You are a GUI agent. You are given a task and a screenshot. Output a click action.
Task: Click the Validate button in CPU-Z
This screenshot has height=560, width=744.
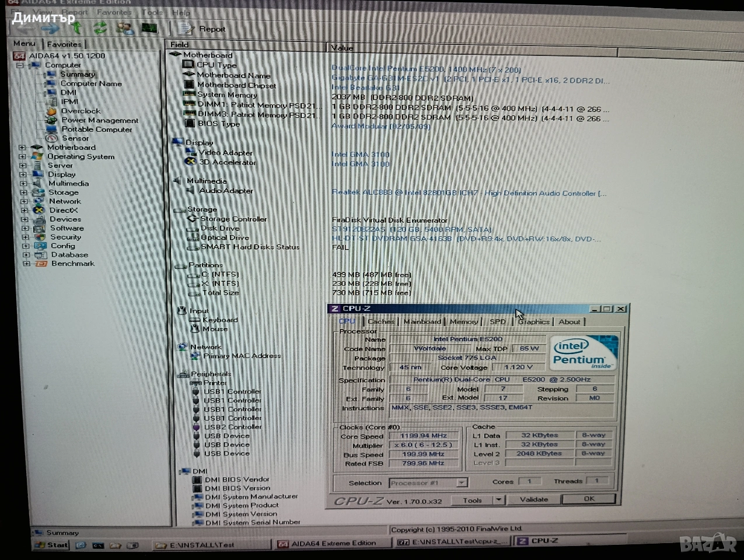[x=533, y=499]
